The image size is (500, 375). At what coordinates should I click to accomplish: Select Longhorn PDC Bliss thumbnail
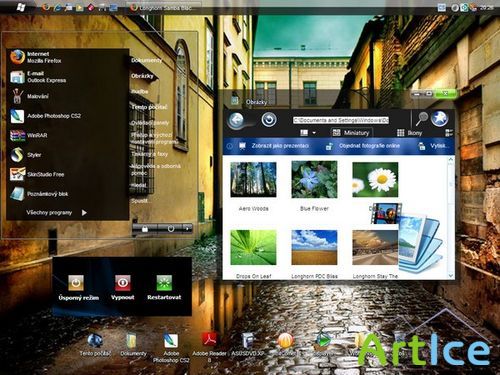click(x=314, y=247)
